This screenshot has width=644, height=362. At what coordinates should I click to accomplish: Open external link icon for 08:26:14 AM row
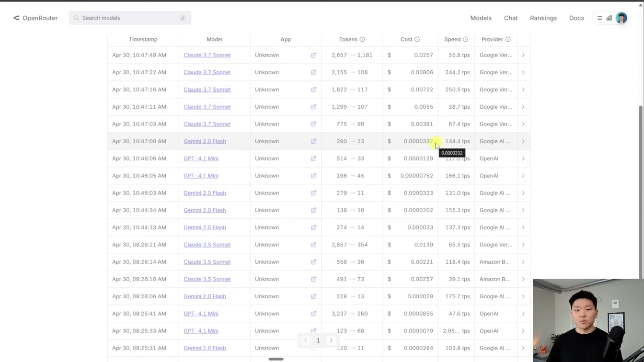pos(313,262)
